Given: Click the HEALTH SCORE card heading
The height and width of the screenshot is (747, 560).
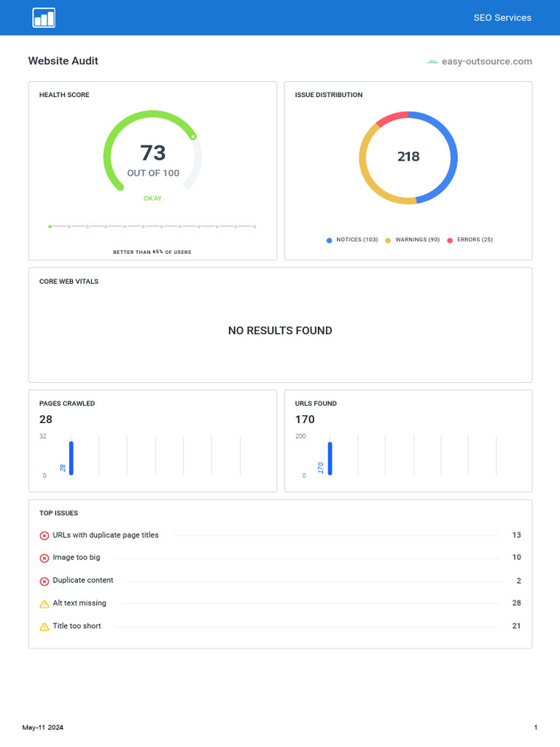Looking at the screenshot, I should [x=64, y=95].
